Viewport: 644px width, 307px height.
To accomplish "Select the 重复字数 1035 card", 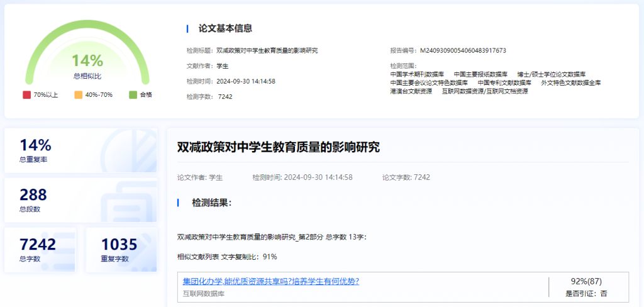I will pyautogui.click(x=116, y=250).
